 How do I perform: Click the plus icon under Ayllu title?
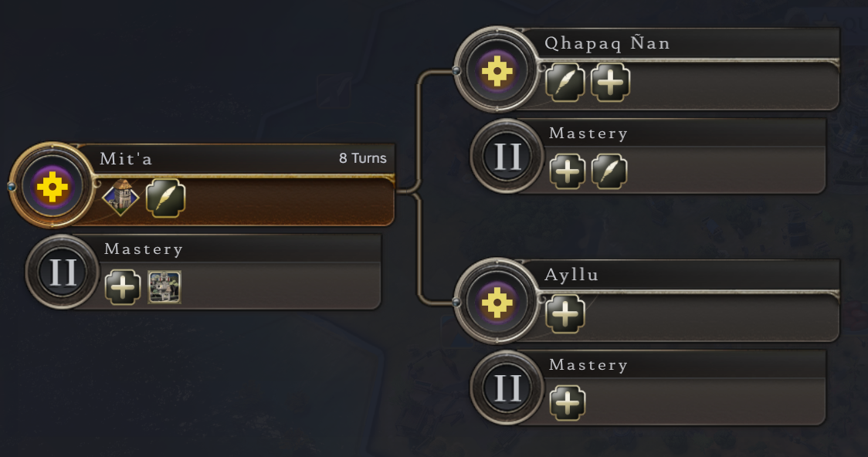coord(565,314)
